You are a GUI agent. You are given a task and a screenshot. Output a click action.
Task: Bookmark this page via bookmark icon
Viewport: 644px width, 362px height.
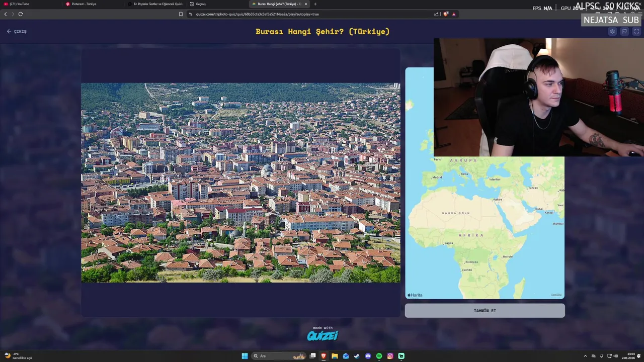click(181, 14)
